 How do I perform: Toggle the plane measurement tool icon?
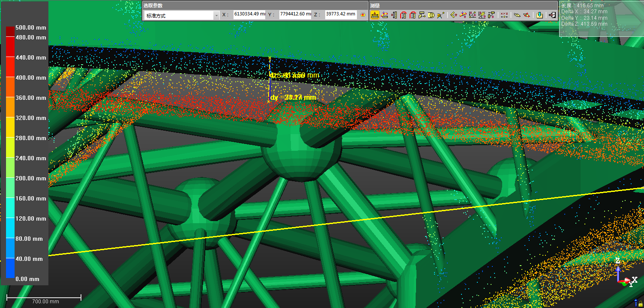click(x=517, y=15)
